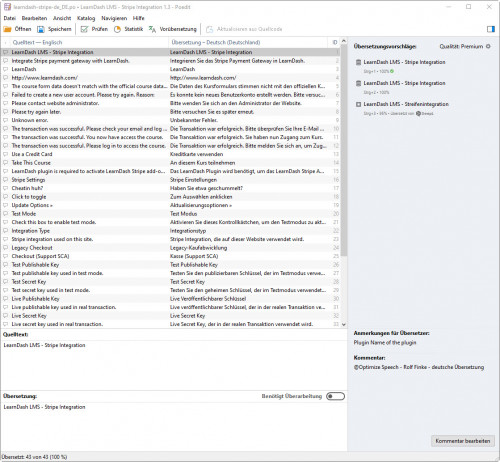Select row 'Update Options »'
The height and width of the screenshot is (462, 500).
click(x=171, y=205)
